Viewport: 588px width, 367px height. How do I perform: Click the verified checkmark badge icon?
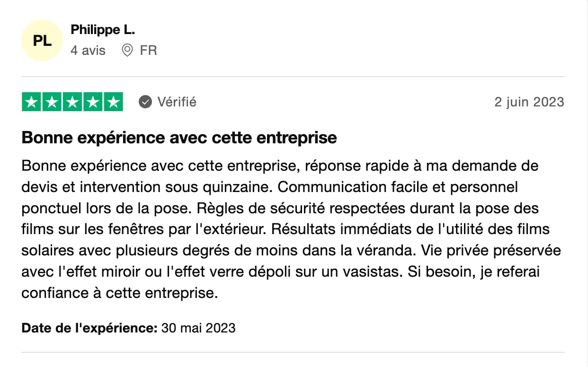pos(145,102)
